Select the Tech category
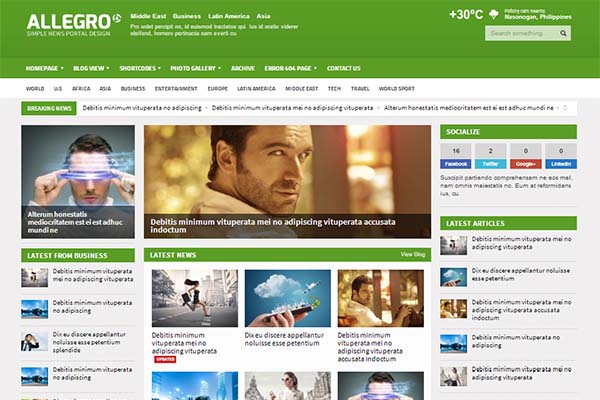This screenshot has width=600, height=400. pos(334,88)
